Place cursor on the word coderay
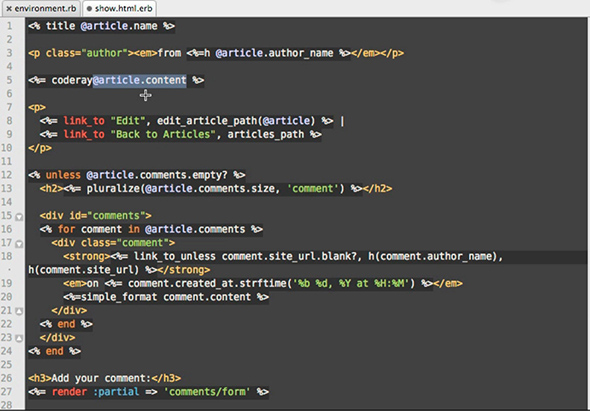 click(72, 81)
